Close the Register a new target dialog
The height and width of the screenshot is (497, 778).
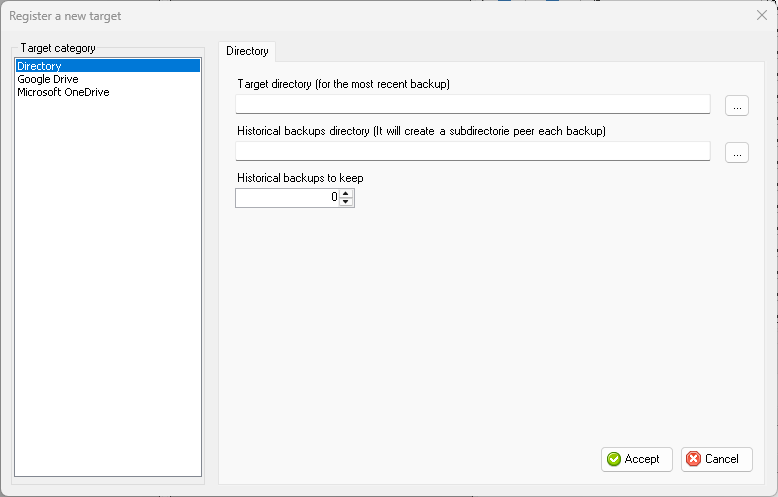tap(762, 15)
